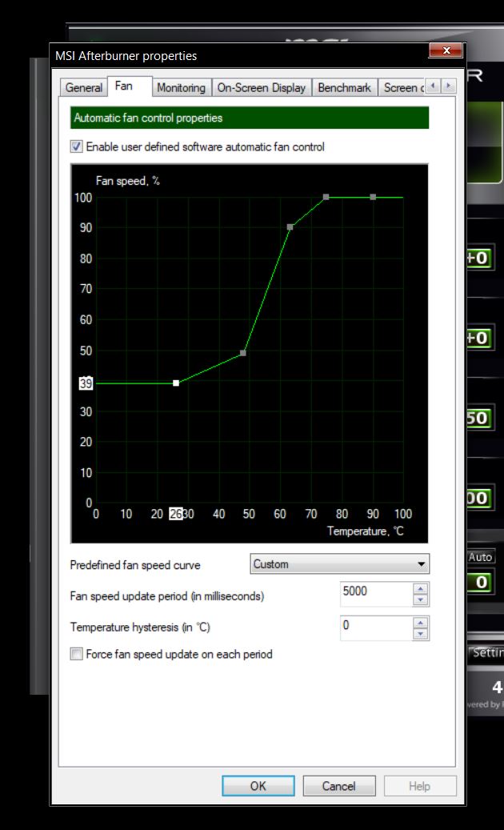Increase the temperature hysteresis value
Viewport: 504px width, 830px height.
421,623
